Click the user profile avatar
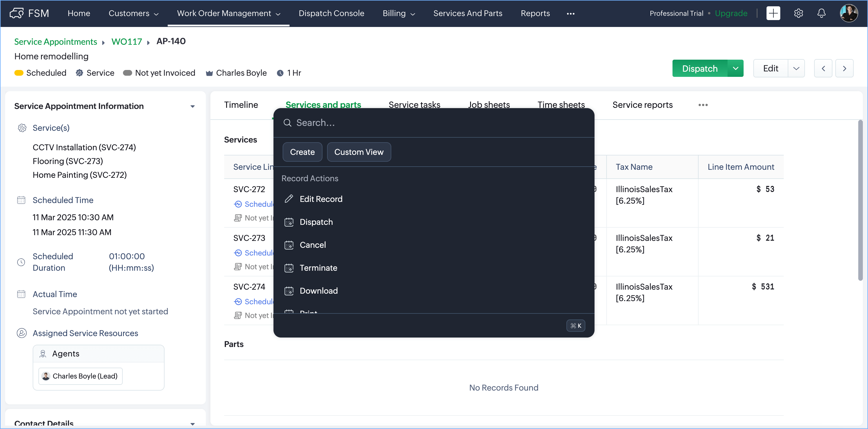This screenshot has width=868, height=429. [x=849, y=13]
